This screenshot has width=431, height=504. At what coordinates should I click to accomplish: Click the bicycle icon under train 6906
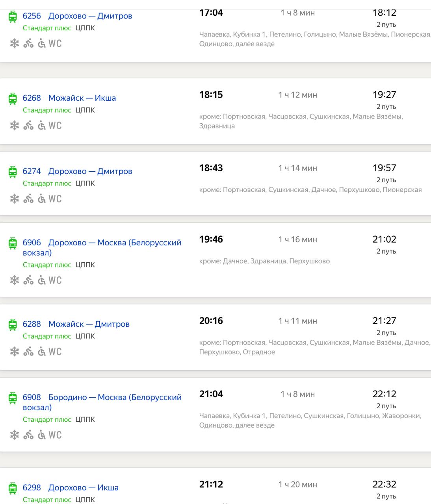pos(28,280)
